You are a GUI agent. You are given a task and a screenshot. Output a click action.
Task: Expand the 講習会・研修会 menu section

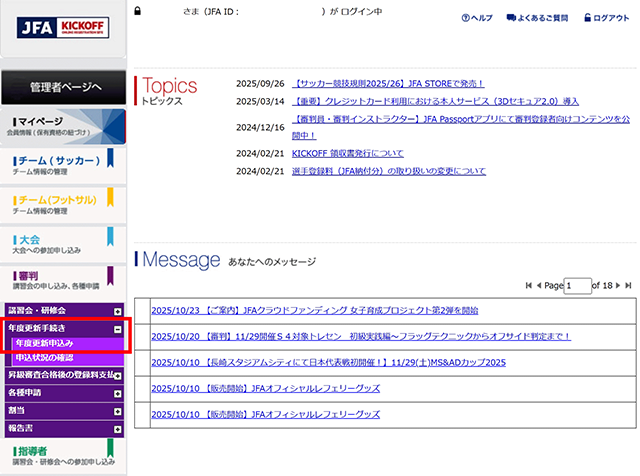coord(118,310)
